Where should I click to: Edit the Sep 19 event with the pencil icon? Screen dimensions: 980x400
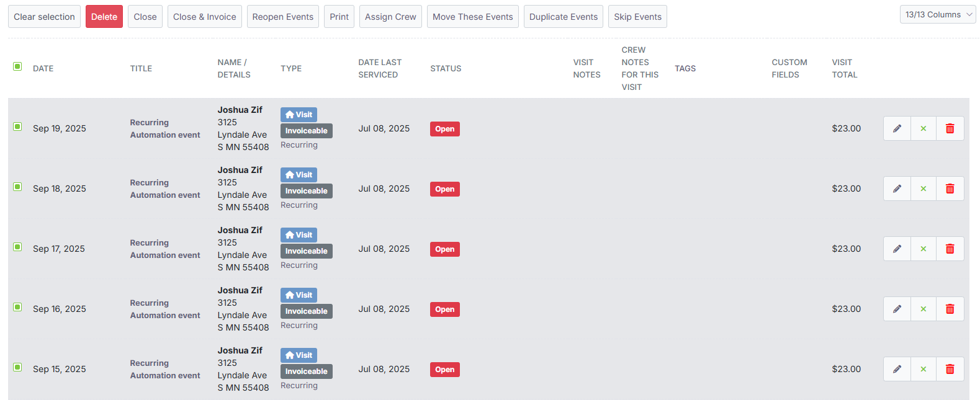(896, 128)
